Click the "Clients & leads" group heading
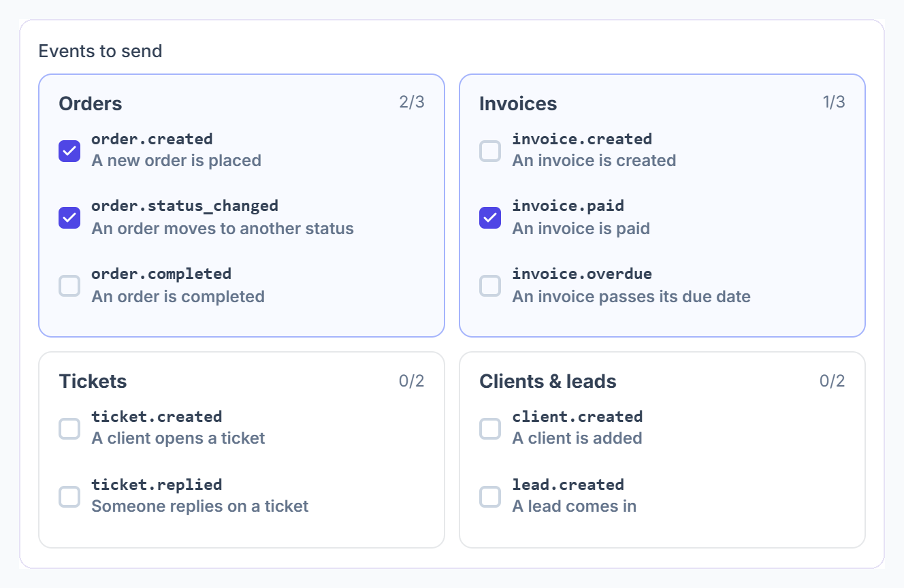The width and height of the screenshot is (904, 588). [x=548, y=381]
